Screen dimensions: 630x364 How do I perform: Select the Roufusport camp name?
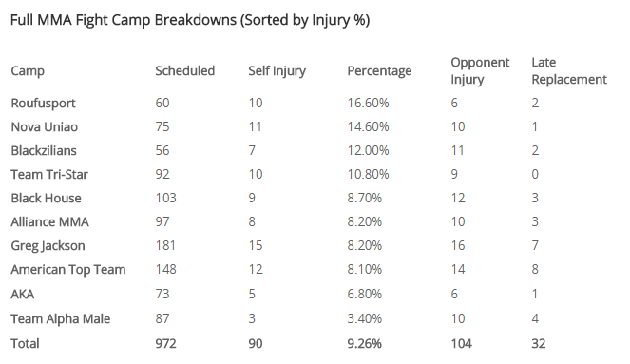pyautogui.click(x=43, y=104)
